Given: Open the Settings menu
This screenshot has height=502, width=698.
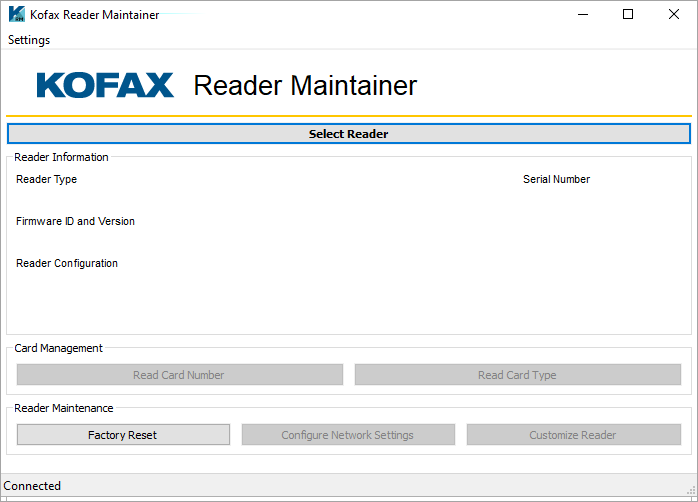Looking at the screenshot, I should point(29,40).
